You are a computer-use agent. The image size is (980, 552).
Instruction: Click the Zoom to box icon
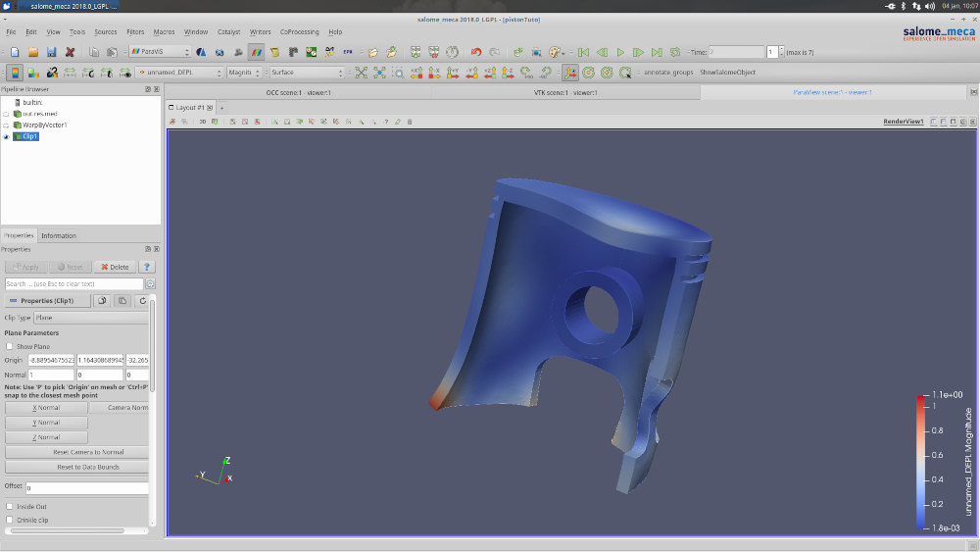coord(398,73)
